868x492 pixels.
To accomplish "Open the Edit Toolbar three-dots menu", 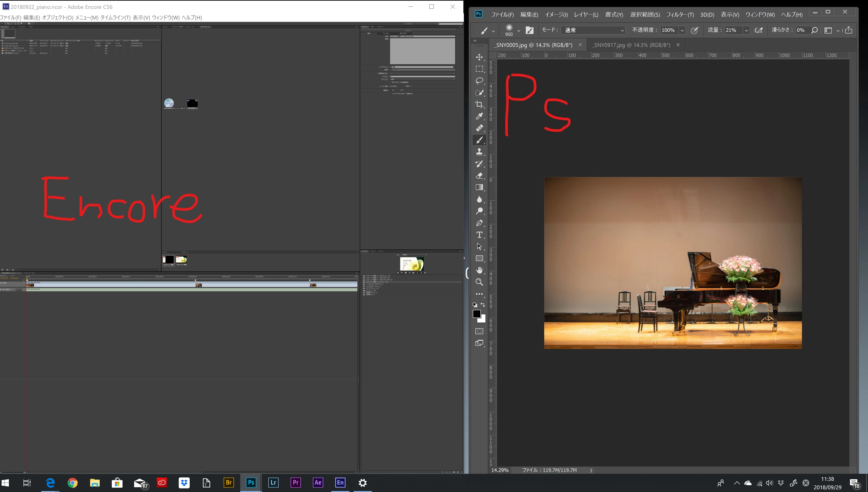I will [x=479, y=294].
